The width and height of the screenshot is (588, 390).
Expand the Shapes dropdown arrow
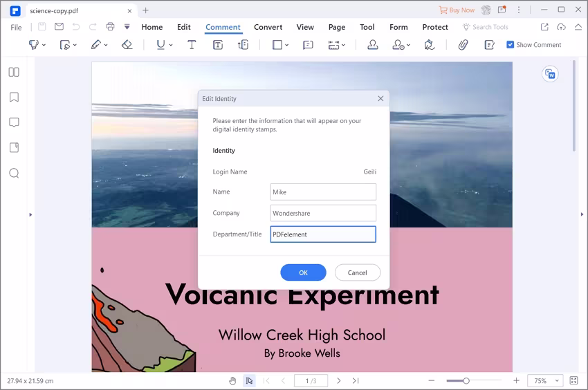(287, 45)
